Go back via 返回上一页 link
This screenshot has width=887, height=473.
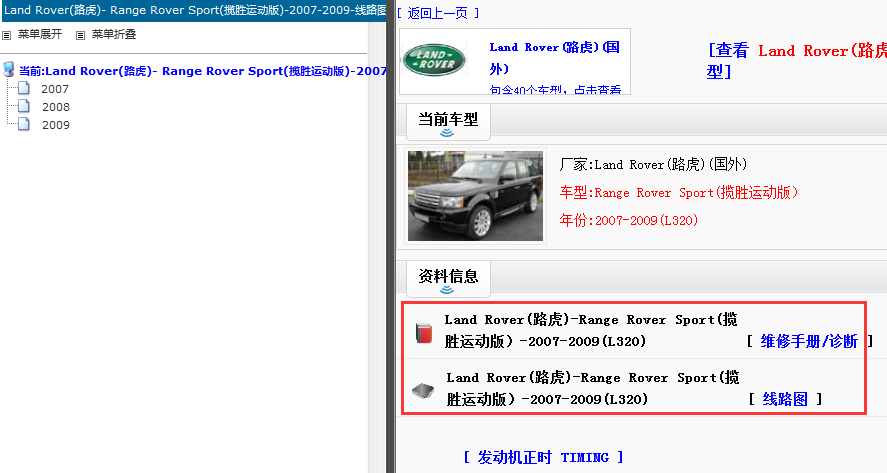coord(437,13)
